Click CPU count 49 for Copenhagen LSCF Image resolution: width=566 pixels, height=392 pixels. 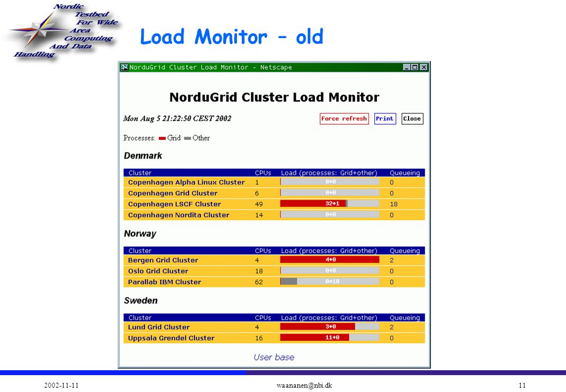pos(259,204)
